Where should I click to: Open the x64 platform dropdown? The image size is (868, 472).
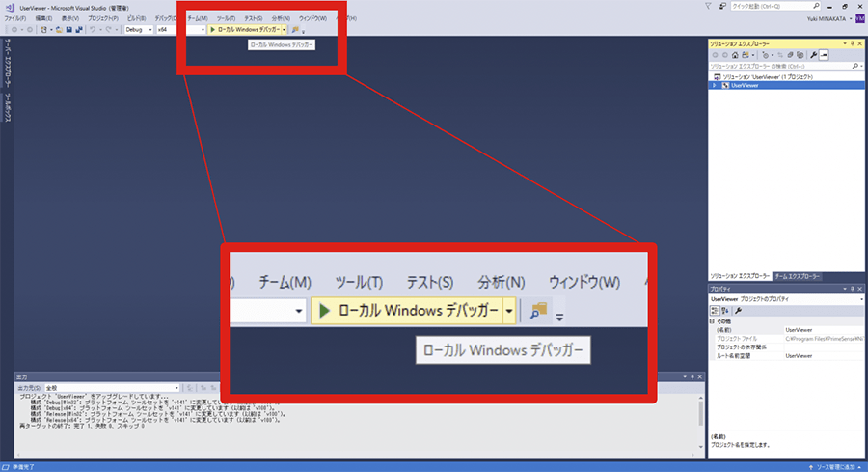click(180, 29)
